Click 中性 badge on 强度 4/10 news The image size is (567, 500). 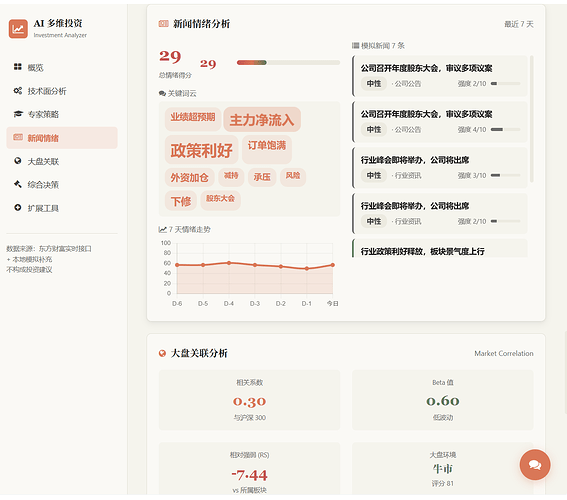pyautogui.click(x=374, y=129)
